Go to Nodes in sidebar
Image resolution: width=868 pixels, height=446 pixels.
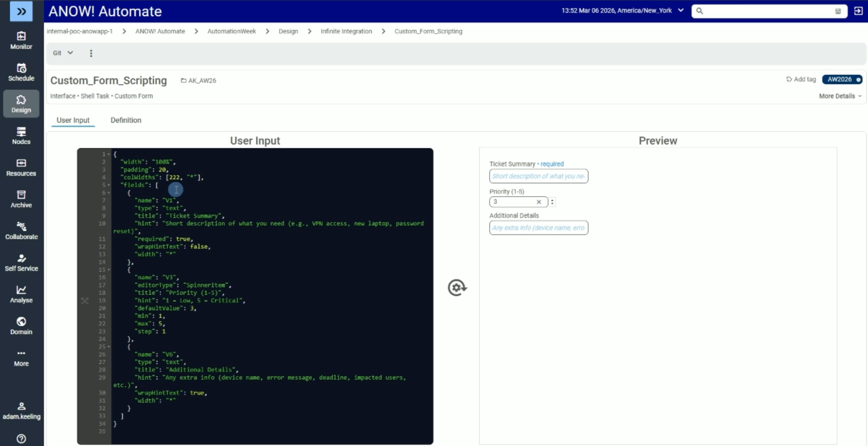[21, 135]
